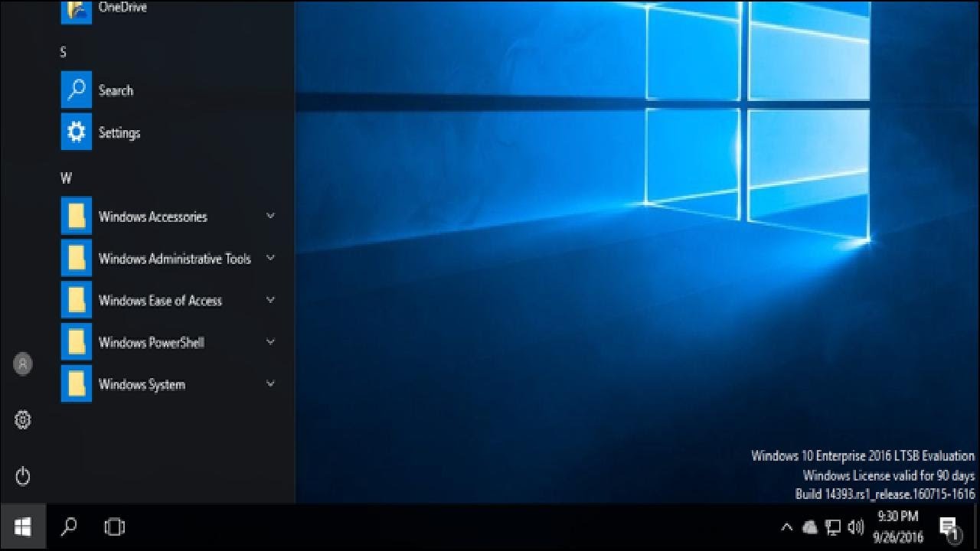The image size is (980, 551).
Task: Click the Windows System folder icon
Action: click(x=77, y=384)
